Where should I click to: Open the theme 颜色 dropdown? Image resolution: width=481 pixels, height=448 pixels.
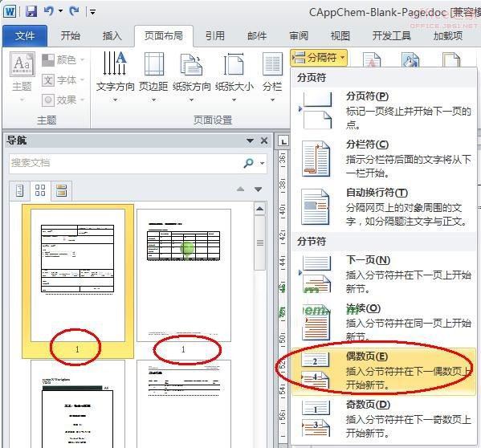point(63,59)
